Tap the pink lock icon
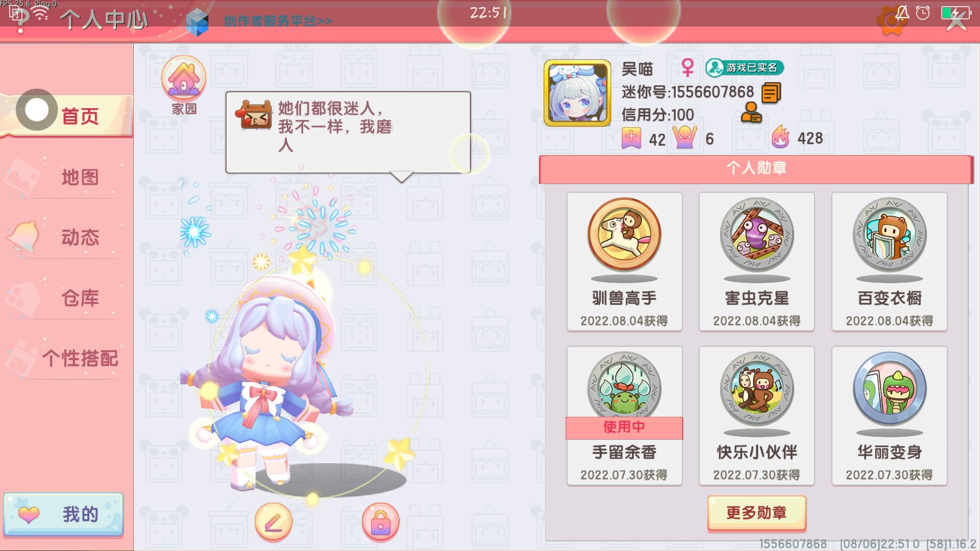Image resolution: width=980 pixels, height=551 pixels. pos(381,522)
